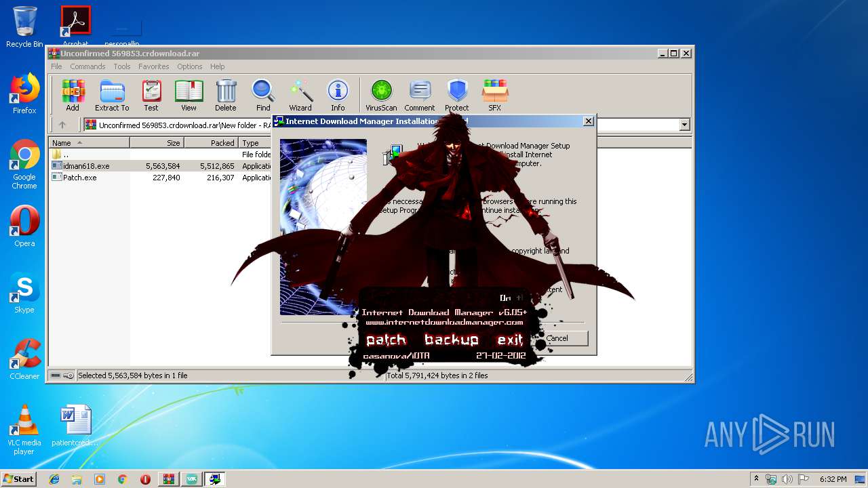Expand the archive path dropdown
868x488 pixels.
[684, 125]
